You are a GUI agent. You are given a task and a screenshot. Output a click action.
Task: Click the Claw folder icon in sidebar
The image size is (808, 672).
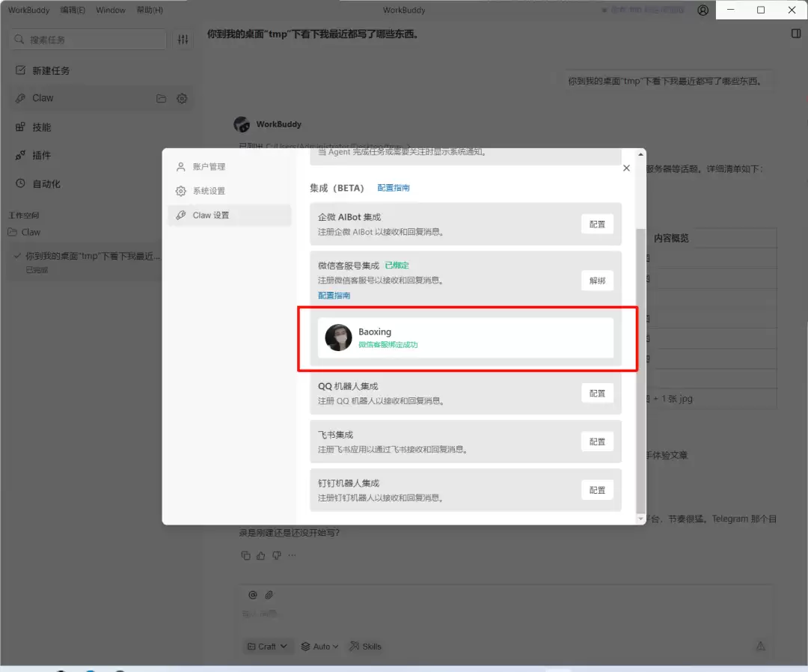click(x=161, y=99)
